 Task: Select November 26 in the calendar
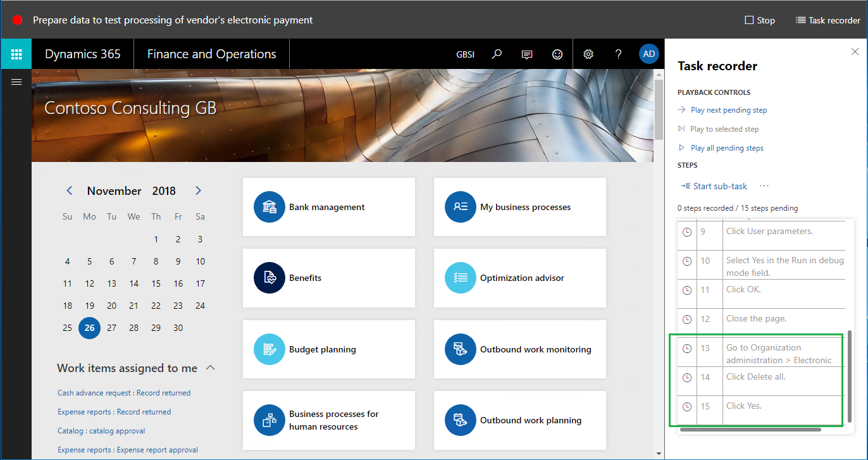[89, 328]
